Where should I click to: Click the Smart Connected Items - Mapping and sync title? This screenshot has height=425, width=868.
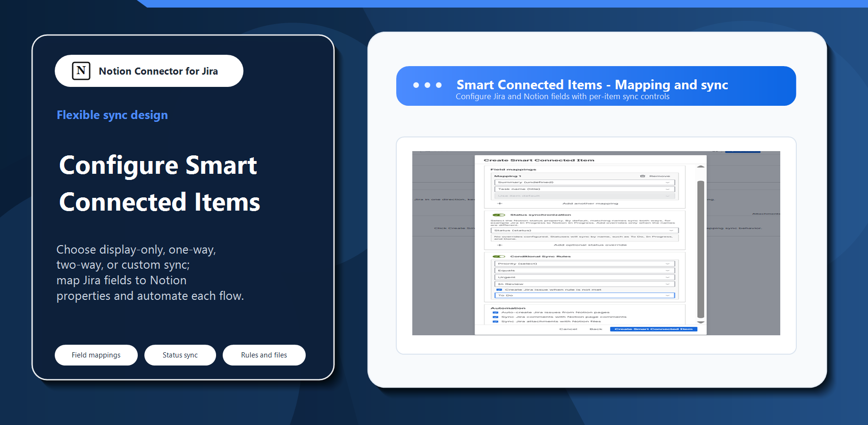(592, 85)
